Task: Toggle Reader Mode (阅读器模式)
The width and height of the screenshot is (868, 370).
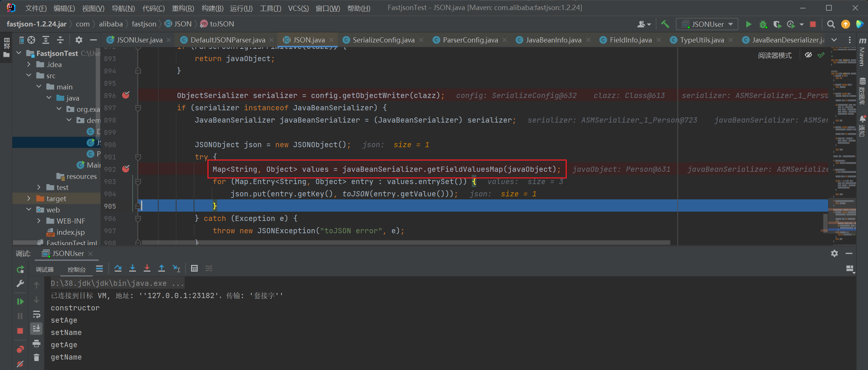Action: (x=775, y=56)
